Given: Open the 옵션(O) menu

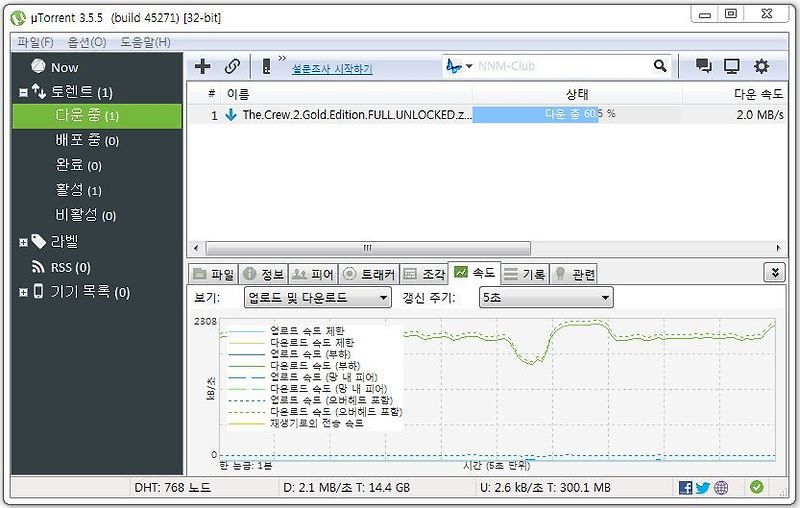Looking at the screenshot, I should tap(87, 42).
